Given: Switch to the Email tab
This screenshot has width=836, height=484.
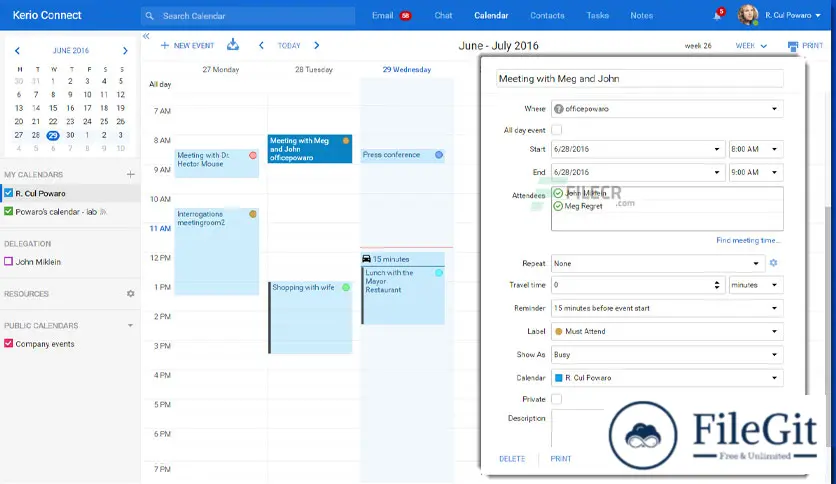Looking at the screenshot, I should coord(382,15).
